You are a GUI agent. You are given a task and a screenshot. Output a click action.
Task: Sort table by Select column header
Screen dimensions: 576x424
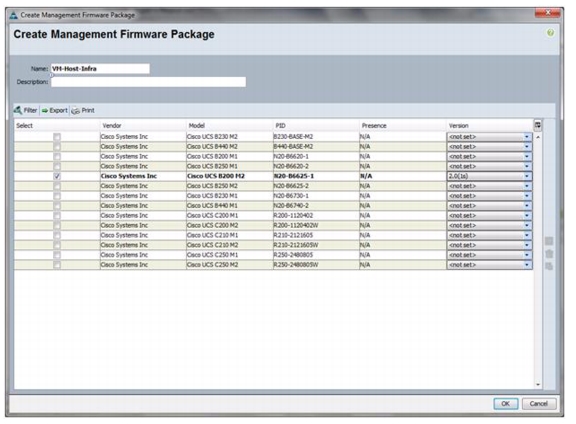point(57,126)
